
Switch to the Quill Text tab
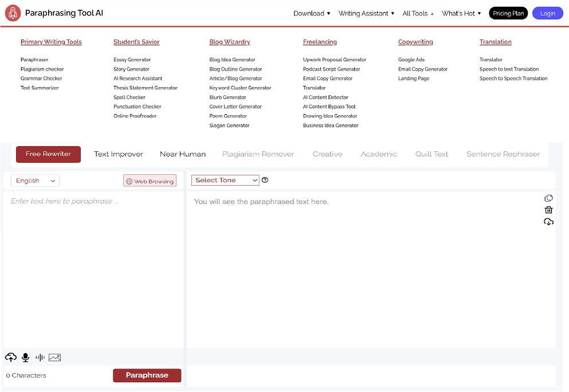[x=431, y=154]
